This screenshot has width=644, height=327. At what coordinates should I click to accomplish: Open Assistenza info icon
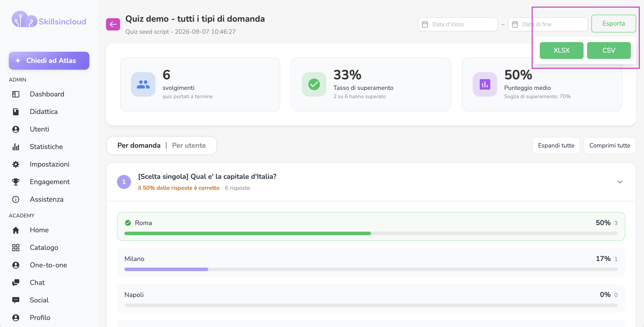pos(16,199)
